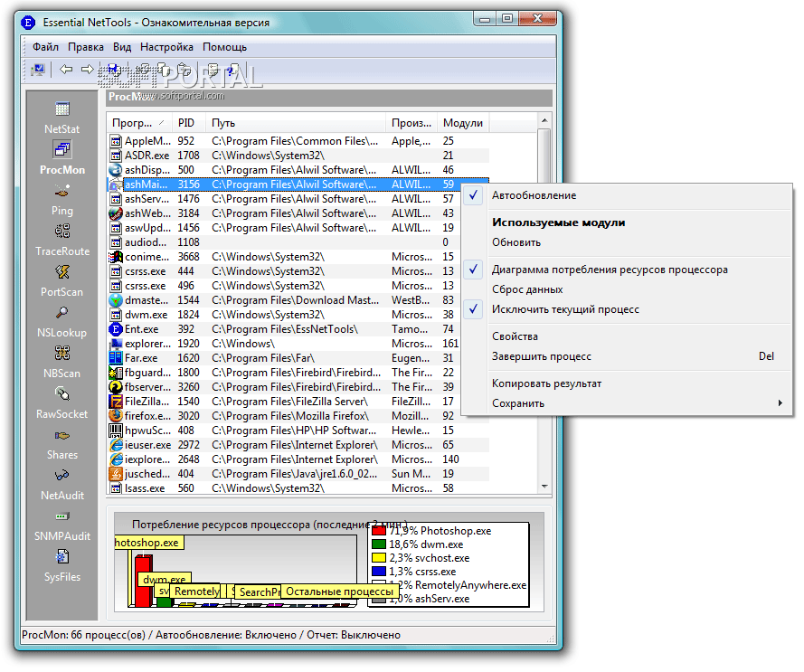
Task: Sort by Путь column header
Action: point(296,123)
